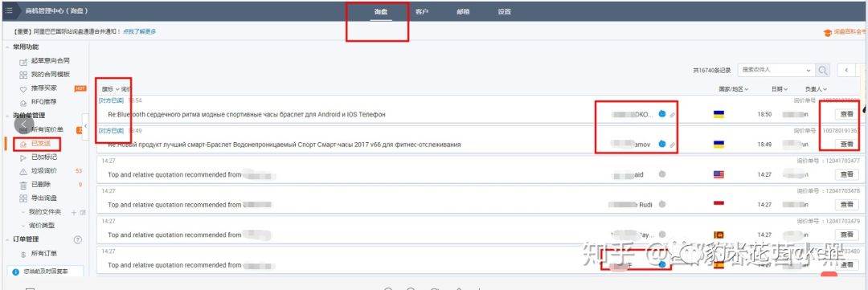Select the 18:49 date cell

764,145
